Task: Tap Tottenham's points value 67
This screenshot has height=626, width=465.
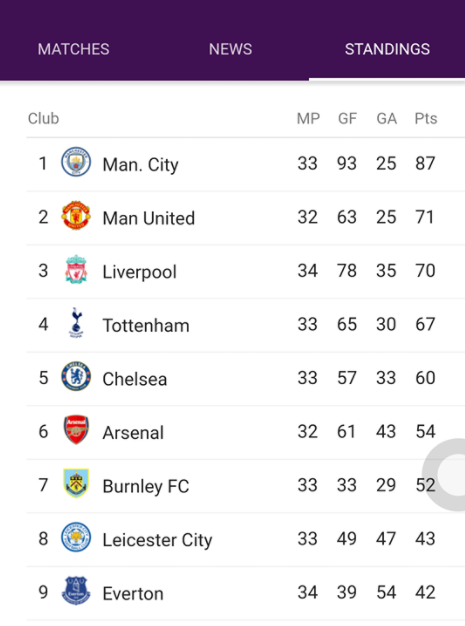Action: pos(425,324)
